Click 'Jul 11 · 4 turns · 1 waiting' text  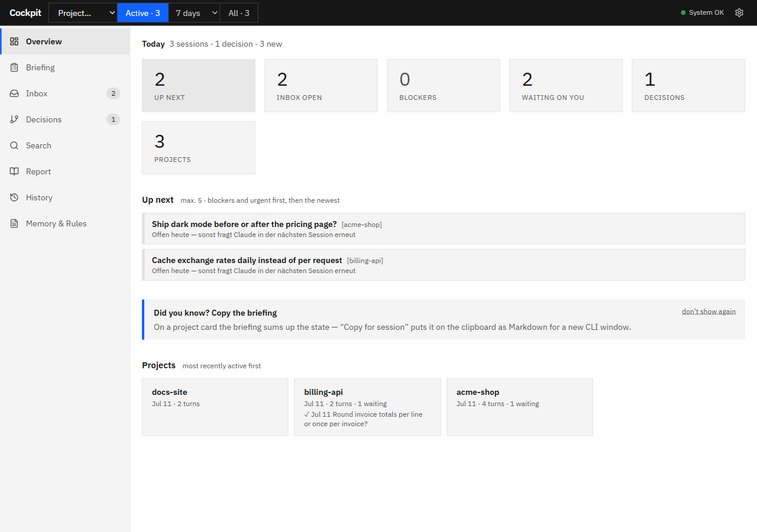pos(497,404)
